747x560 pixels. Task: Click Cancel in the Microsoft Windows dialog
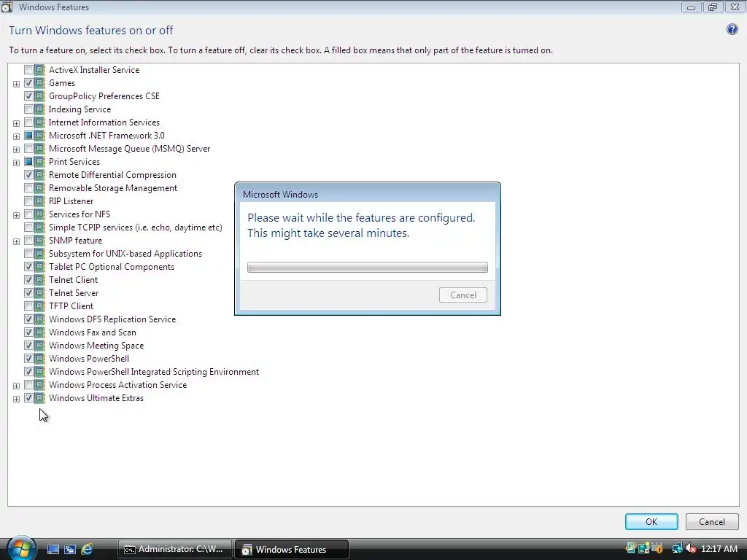[x=463, y=295]
